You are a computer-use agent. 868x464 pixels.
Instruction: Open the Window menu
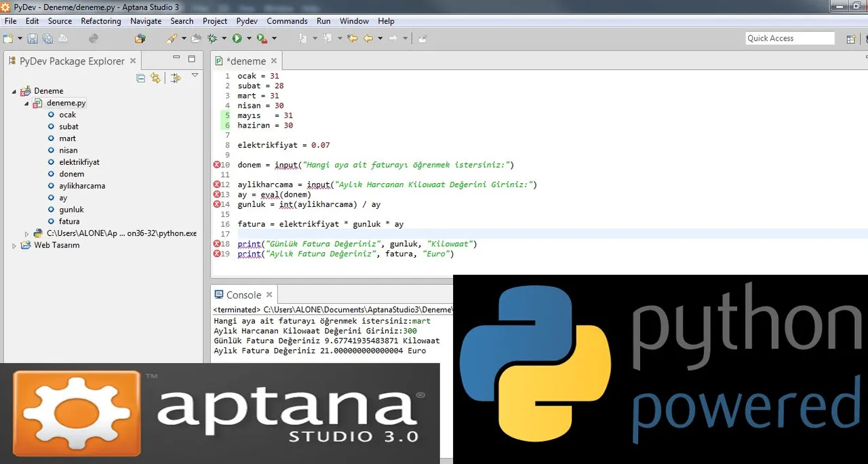coord(354,21)
